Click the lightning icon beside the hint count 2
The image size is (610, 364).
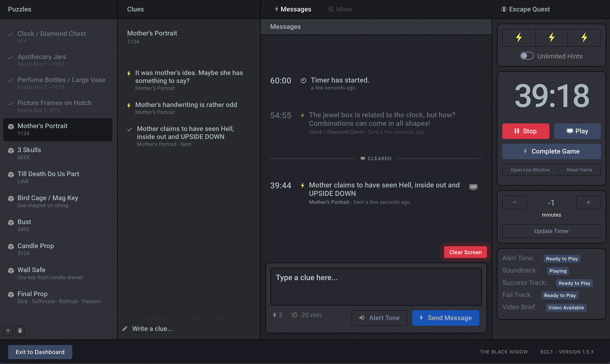275,315
